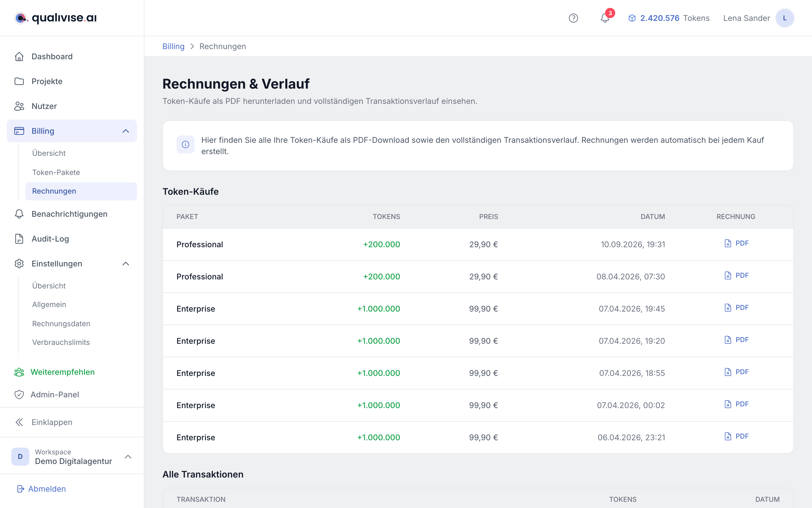The width and height of the screenshot is (812, 508).
Task: Click the 2.420.576 Tokens balance
Action: (x=669, y=18)
